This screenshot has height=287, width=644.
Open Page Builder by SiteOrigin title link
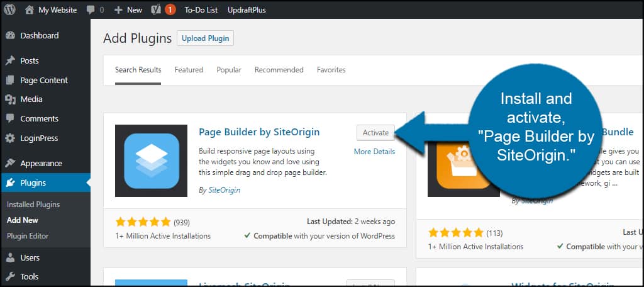click(259, 132)
